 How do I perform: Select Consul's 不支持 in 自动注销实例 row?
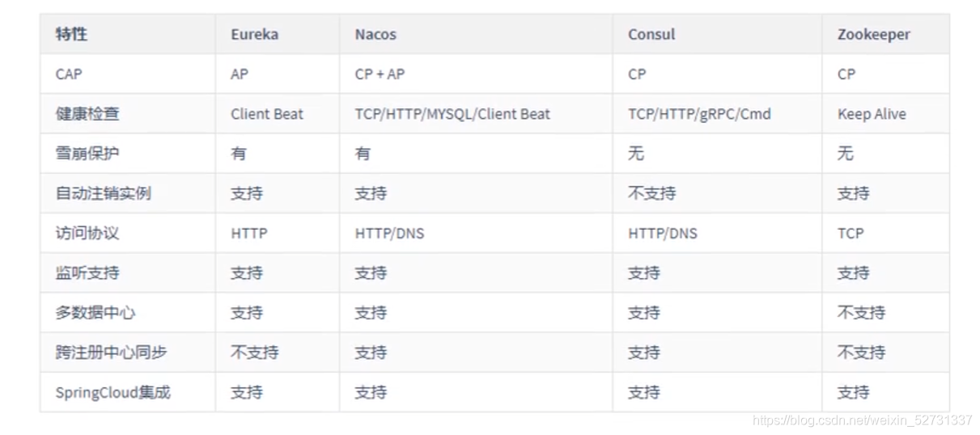click(x=652, y=193)
